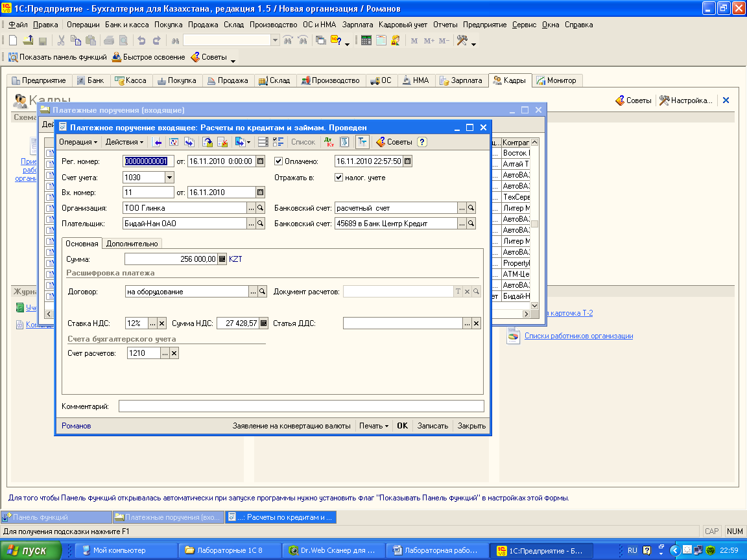The image size is (747, 560).
Task: Click the Пуск start button
Action: (31, 550)
